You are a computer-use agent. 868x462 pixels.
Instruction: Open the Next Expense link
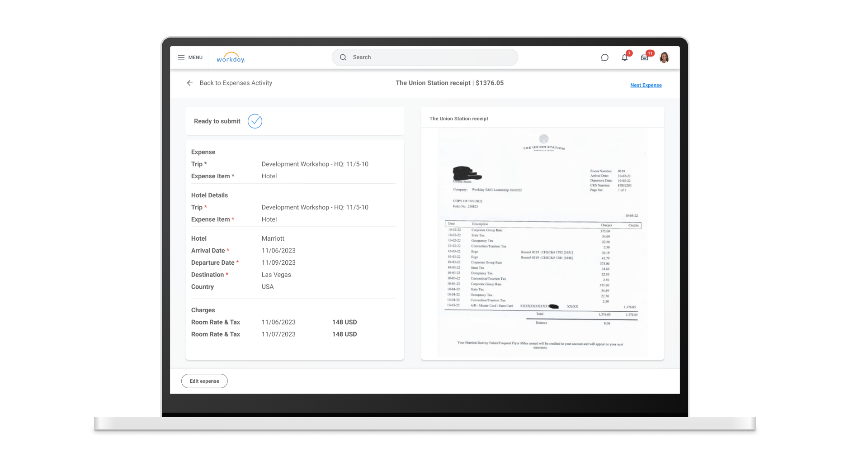[646, 85]
